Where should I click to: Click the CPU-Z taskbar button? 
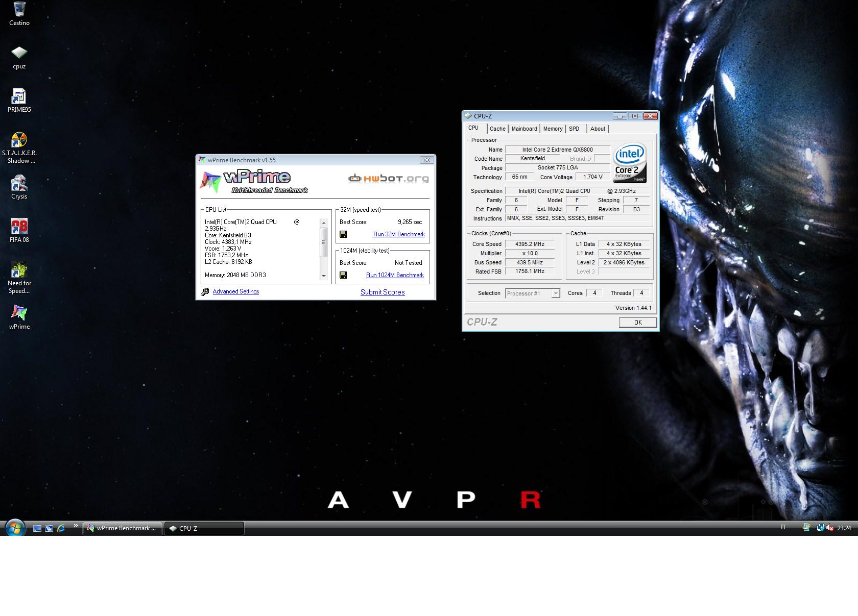click(204, 528)
